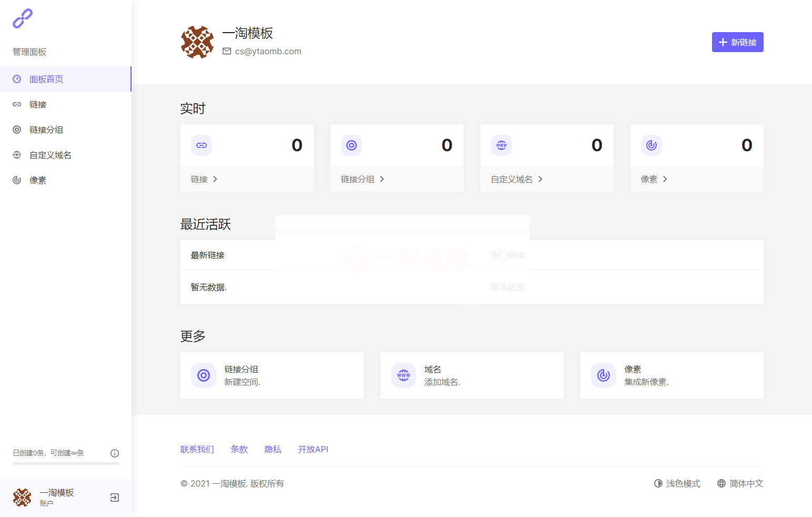The image size is (812, 517).
Task: Expand the 链接 card via its chevron arrow
Action: pyautogui.click(x=216, y=179)
